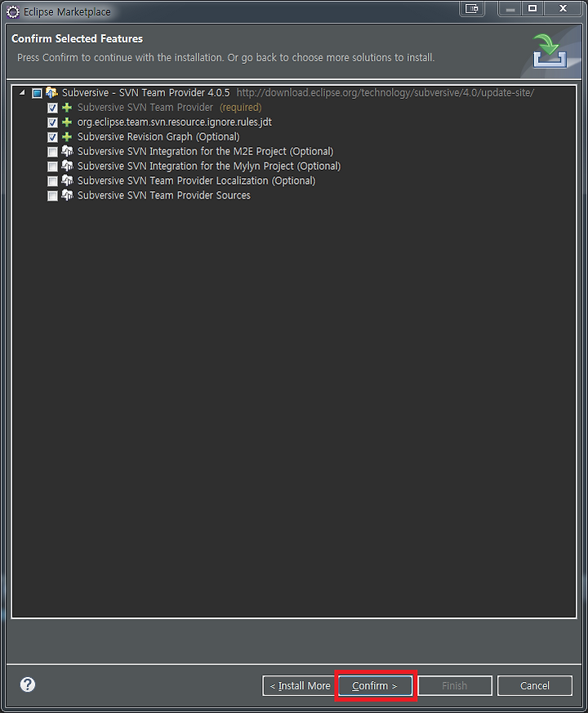Toggle the parent checkbox for Subversive - SVN Team Provider 4.0.5
588x713 pixels.
point(38,93)
